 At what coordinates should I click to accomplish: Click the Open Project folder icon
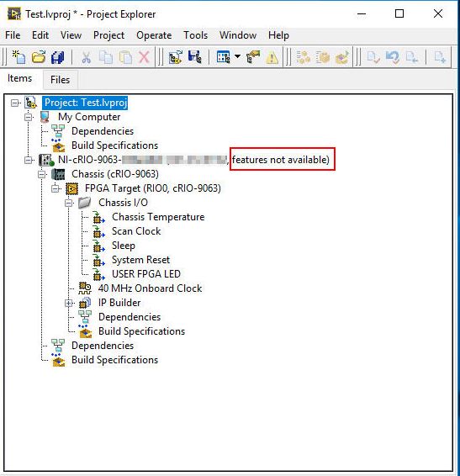pos(39,57)
